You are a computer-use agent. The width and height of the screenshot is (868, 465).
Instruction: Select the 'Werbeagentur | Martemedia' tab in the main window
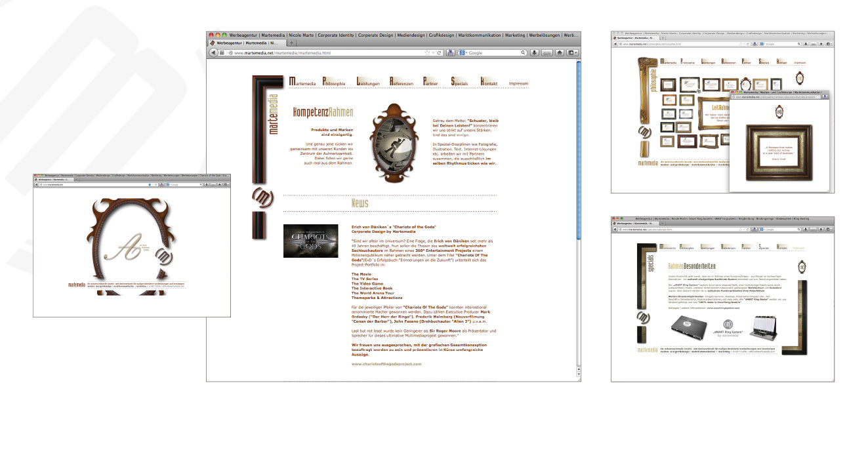click(x=247, y=43)
